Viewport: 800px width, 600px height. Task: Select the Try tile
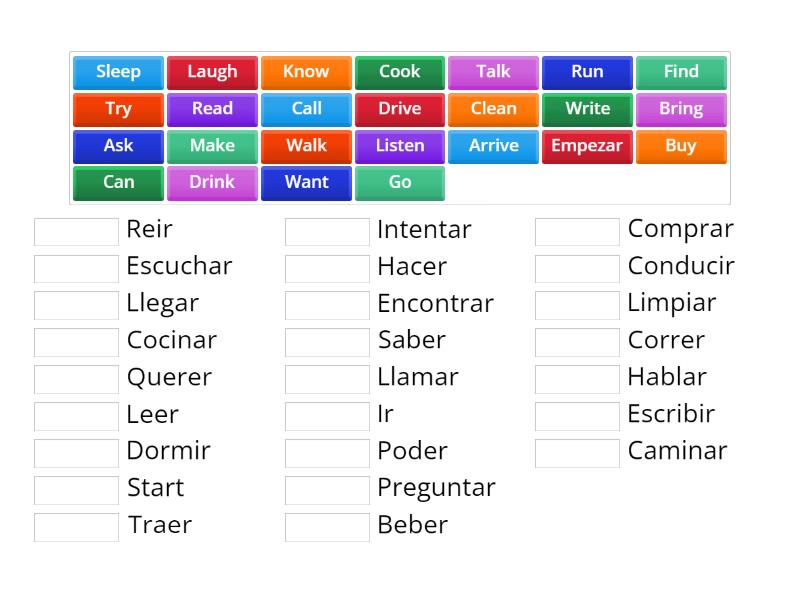(117, 109)
